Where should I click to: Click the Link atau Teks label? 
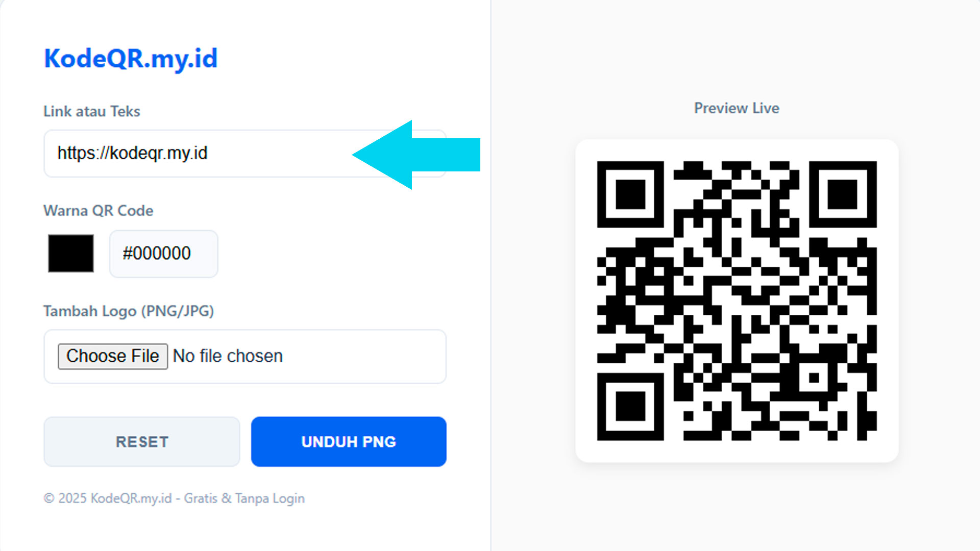click(x=92, y=111)
